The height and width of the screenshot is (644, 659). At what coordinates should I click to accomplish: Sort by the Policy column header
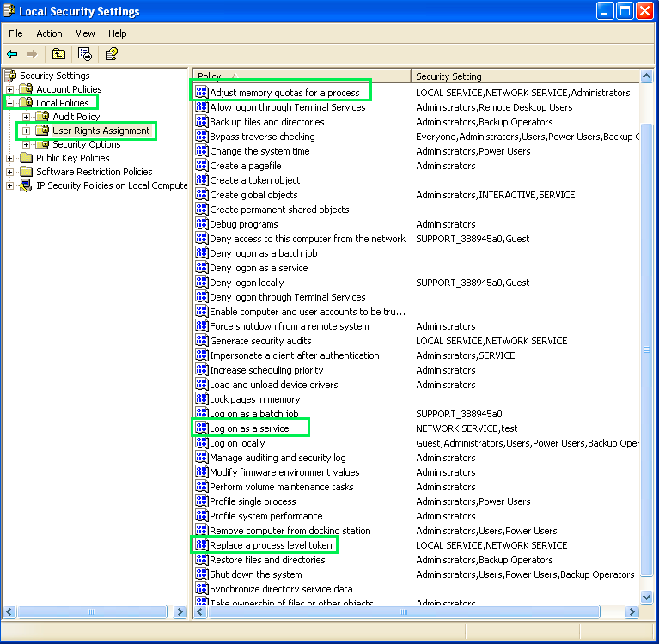tap(302, 76)
